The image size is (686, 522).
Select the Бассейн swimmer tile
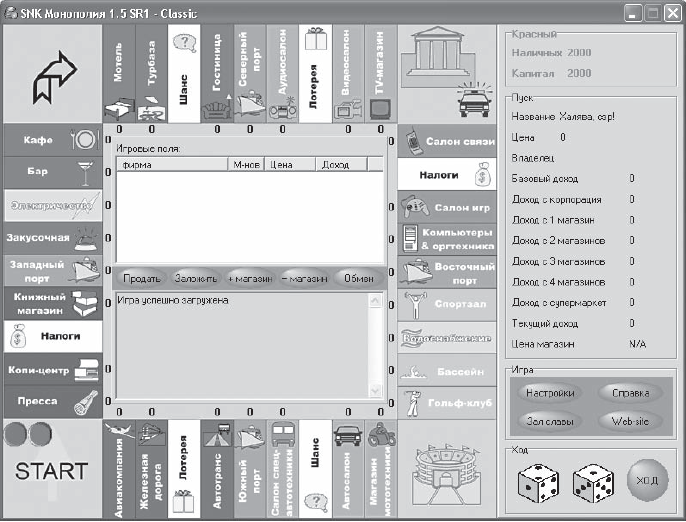pyautogui.click(x=447, y=370)
